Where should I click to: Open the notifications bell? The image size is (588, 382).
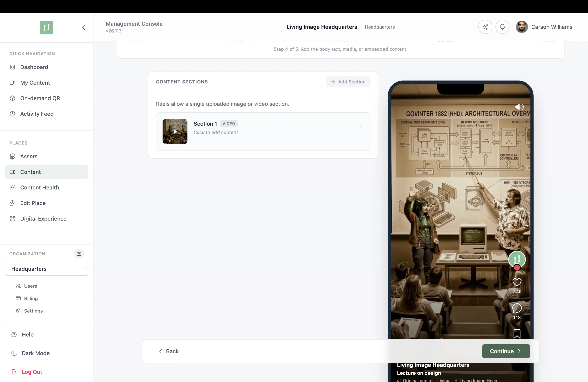point(502,27)
